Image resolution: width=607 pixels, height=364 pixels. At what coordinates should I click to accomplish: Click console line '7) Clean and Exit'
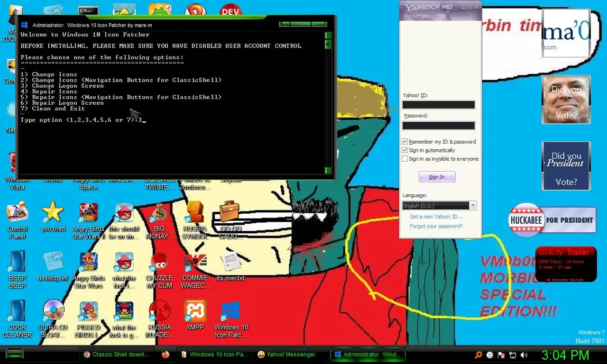click(x=53, y=109)
